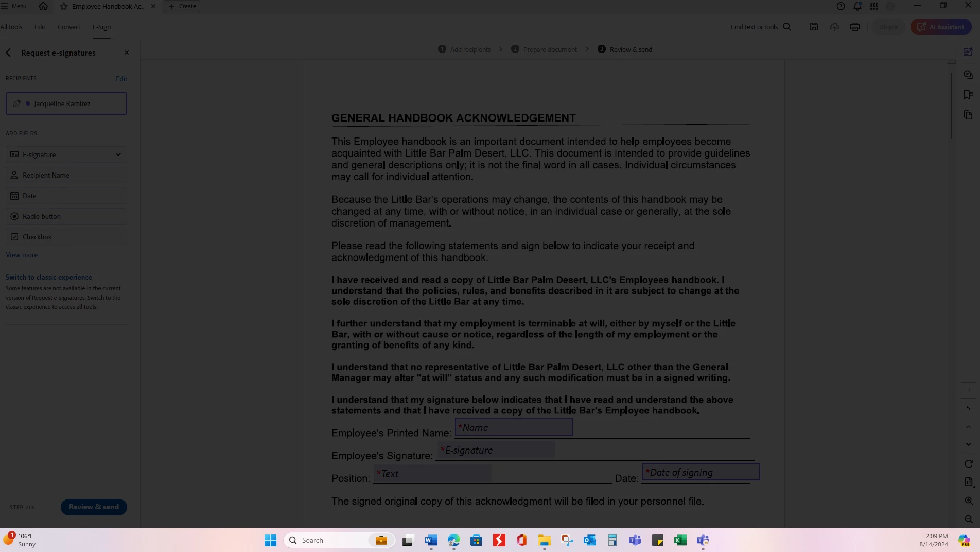Select recipient Jacqueline Ramirez
980x552 pixels.
click(66, 104)
